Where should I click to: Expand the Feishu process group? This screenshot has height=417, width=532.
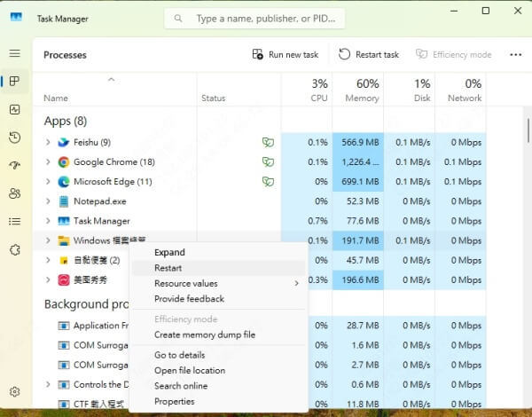tap(48, 142)
